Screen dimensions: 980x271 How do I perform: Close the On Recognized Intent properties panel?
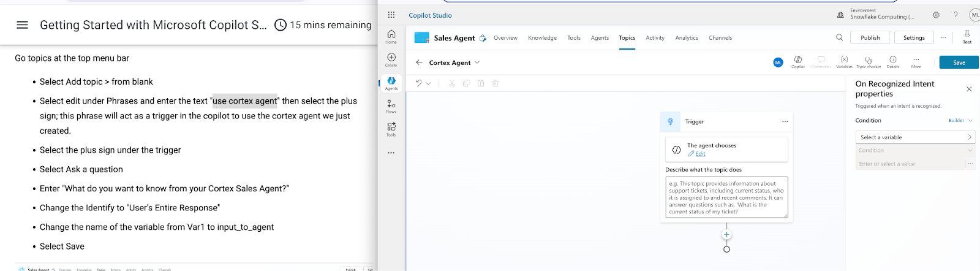[969, 90]
